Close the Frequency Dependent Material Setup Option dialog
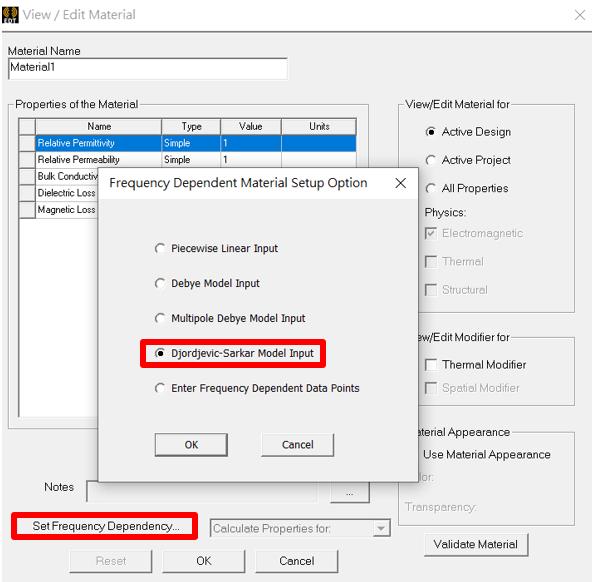 point(400,183)
